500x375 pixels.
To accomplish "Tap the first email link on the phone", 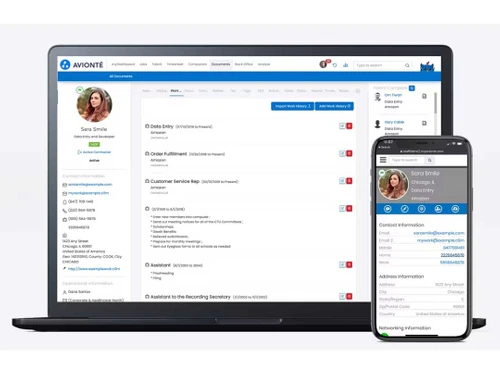I will (x=439, y=233).
